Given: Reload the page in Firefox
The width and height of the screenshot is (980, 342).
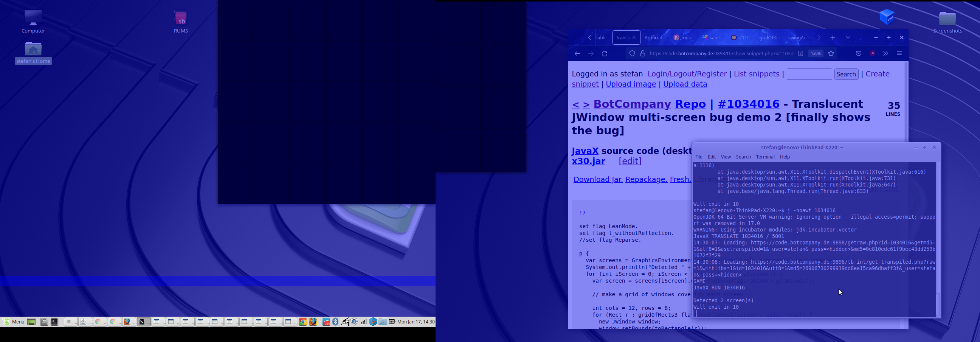Looking at the screenshot, I should click(x=605, y=54).
